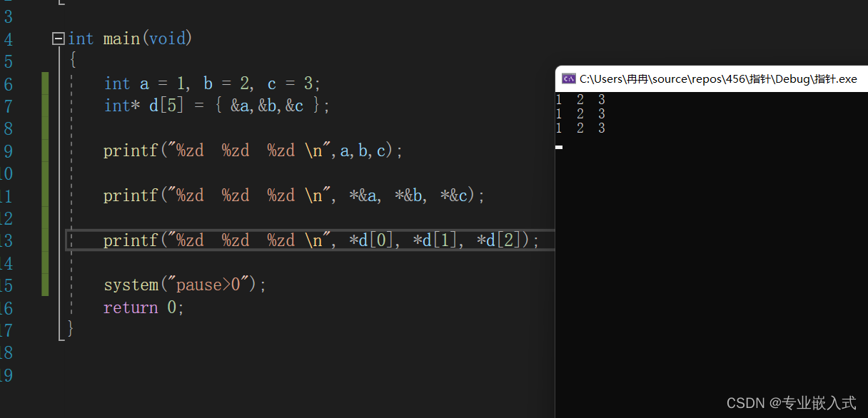Click the void keyword in main's signature
Image resolution: width=868 pixels, height=418 pixels.
(167, 39)
